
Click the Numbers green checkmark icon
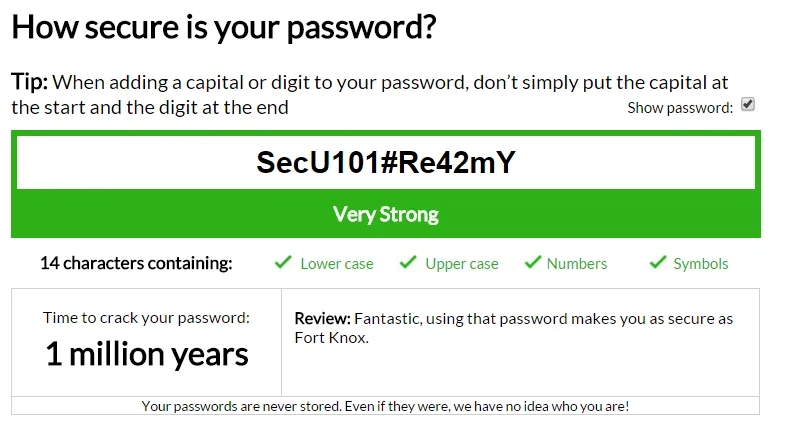(529, 263)
